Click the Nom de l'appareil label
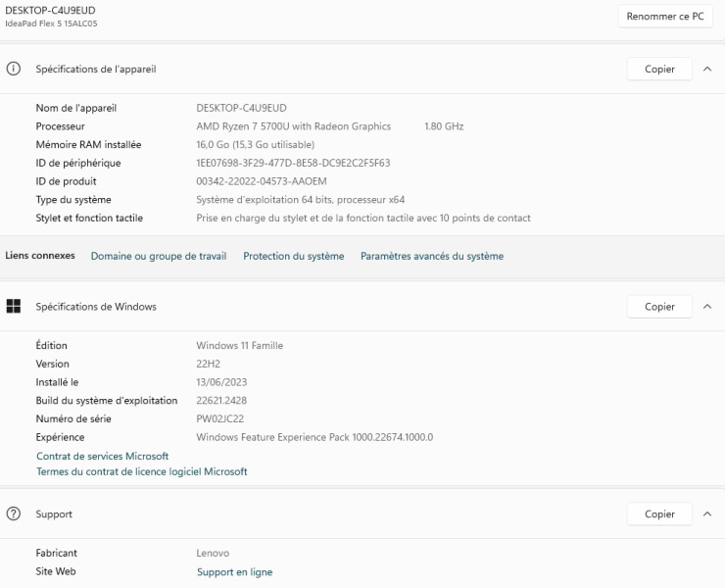The image size is (725, 588). pyautogui.click(x=75, y=108)
